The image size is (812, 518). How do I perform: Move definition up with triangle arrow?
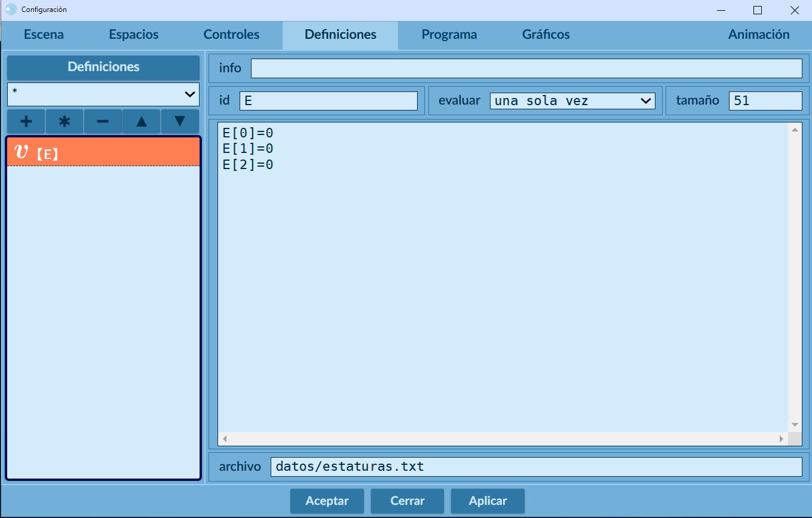(x=142, y=121)
